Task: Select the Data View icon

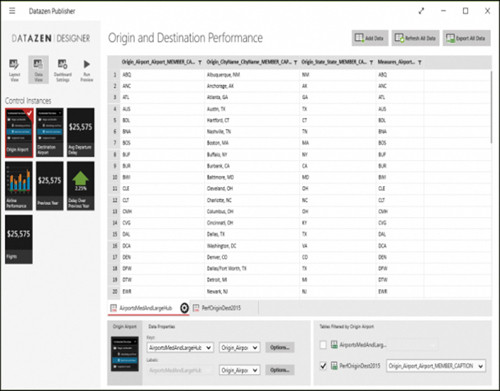Action: 38,70
